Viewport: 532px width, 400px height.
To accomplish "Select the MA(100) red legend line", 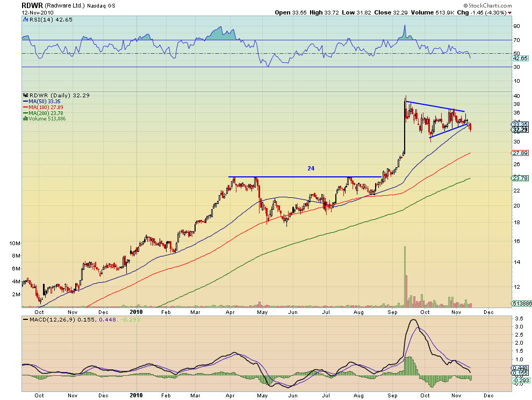I will pyautogui.click(x=25, y=107).
